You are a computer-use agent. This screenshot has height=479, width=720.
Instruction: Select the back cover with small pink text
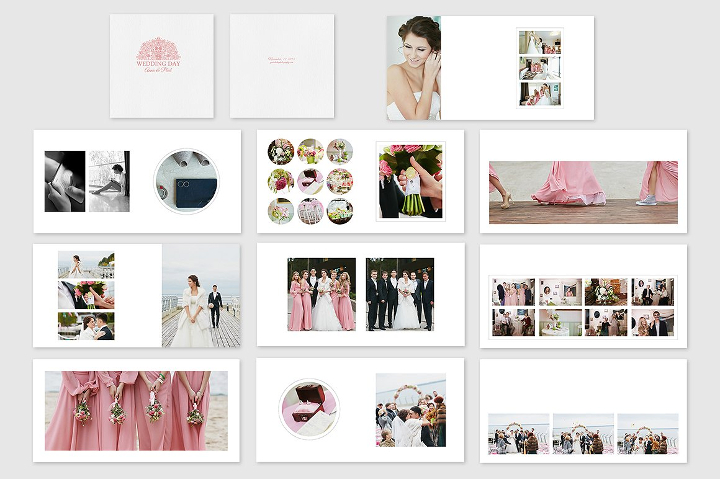[x=281, y=66]
